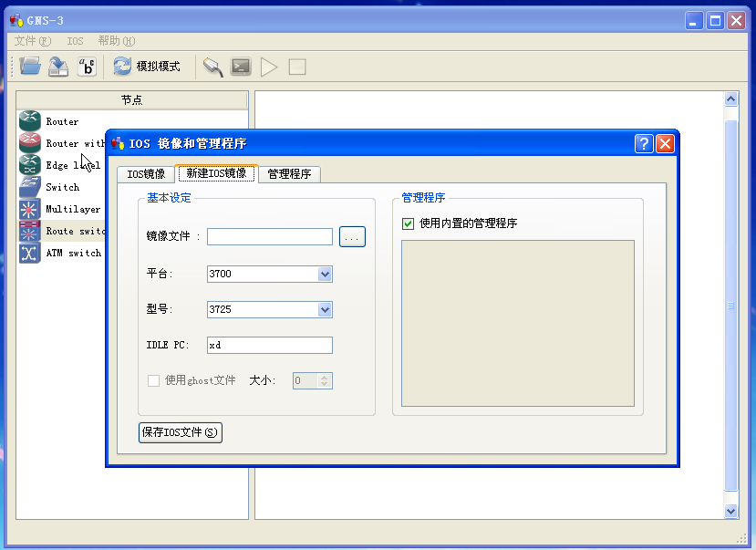This screenshot has width=756, height=550.
Task: Select the Multilayer switch icon
Action: pos(27,209)
